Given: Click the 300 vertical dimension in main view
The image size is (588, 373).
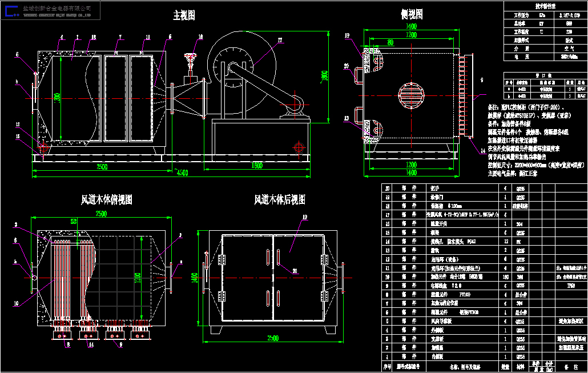Looking at the screenshot, I should coord(57,98).
